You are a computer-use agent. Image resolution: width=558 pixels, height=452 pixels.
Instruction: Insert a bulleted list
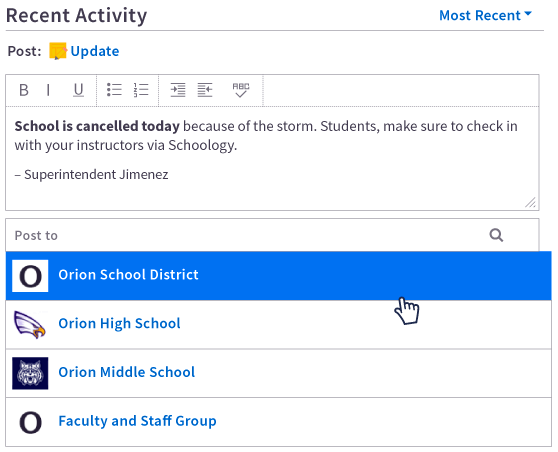[114, 90]
